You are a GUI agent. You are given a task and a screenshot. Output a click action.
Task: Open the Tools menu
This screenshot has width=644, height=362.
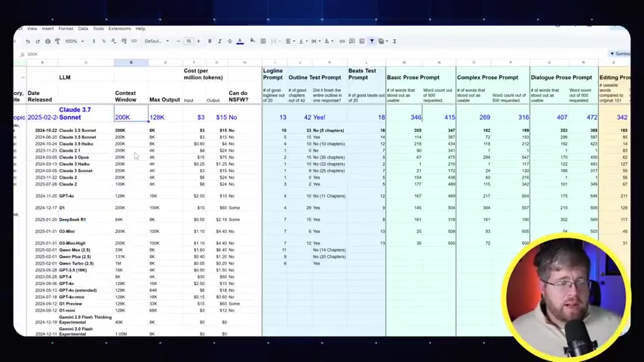point(98,29)
